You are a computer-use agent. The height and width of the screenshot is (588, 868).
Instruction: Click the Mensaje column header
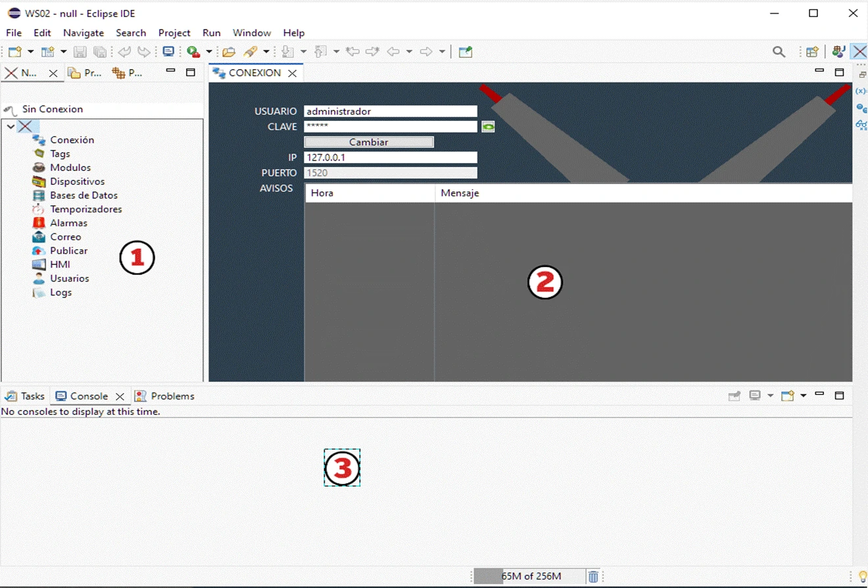tap(460, 193)
